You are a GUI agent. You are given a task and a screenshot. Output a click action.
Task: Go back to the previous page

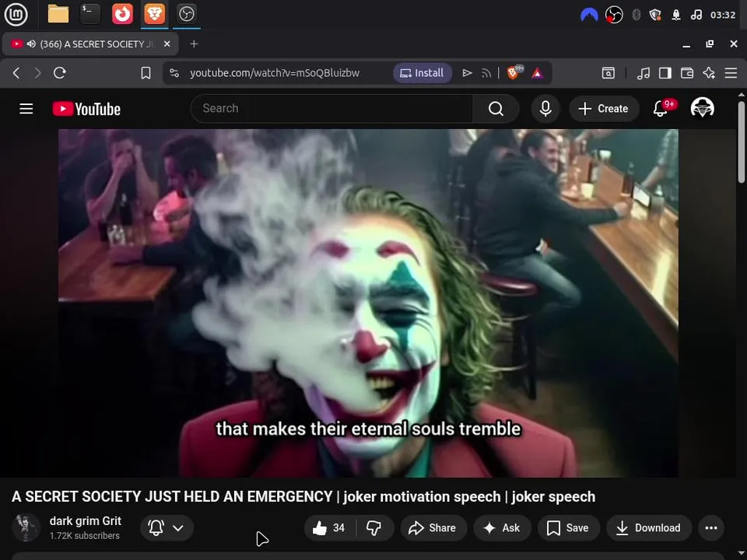click(x=16, y=73)
